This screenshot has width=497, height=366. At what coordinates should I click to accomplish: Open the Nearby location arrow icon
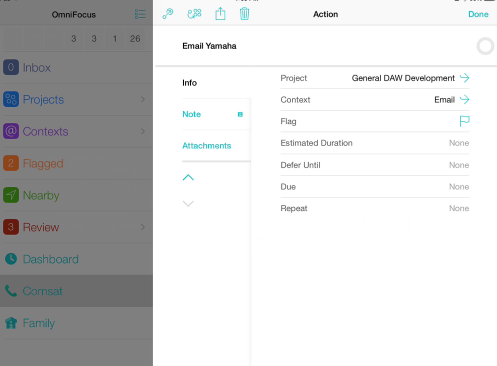[x=11, y=195]
